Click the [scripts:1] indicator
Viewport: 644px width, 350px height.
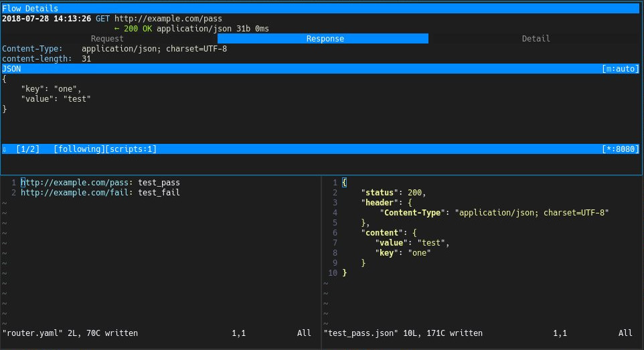(x=131, y=149)
